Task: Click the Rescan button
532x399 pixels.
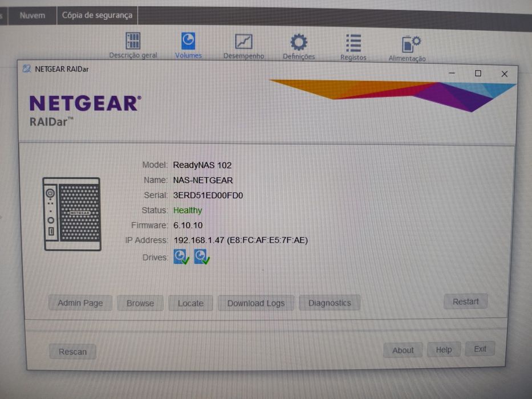Action: (72, 352)
